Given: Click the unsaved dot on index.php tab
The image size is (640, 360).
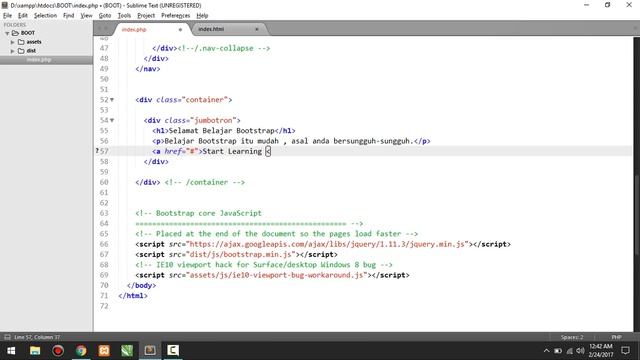Looking at the screenshot, I should 180,29.
